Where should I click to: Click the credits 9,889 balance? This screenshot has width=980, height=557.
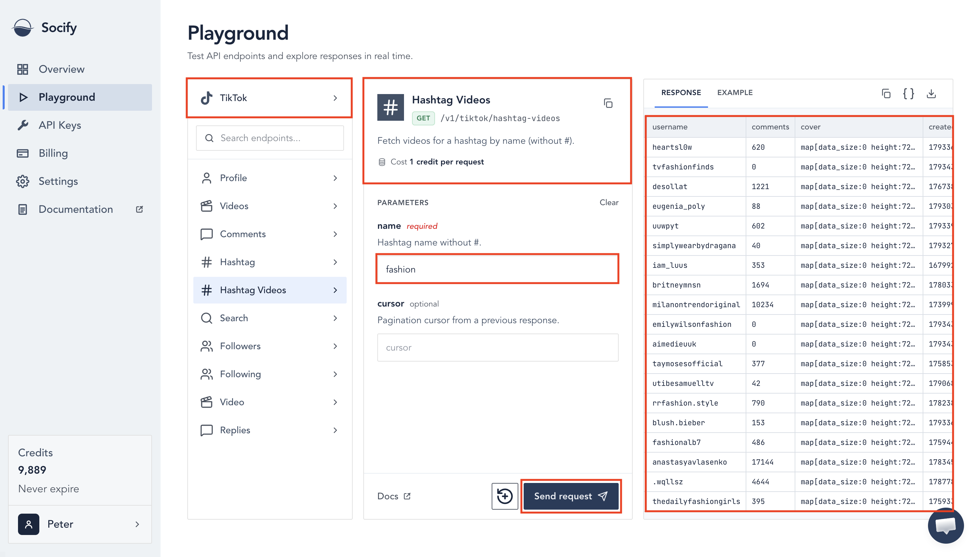(32, 470)
